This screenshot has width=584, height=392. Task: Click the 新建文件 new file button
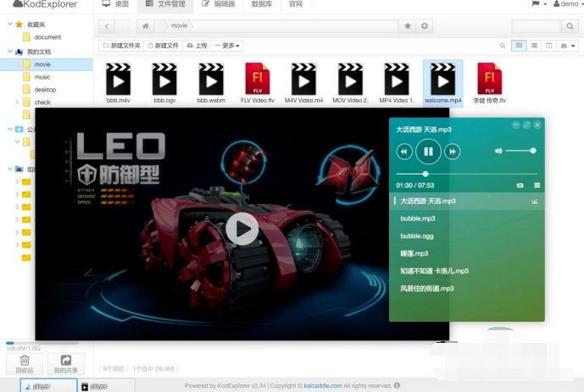coord(163,46)
